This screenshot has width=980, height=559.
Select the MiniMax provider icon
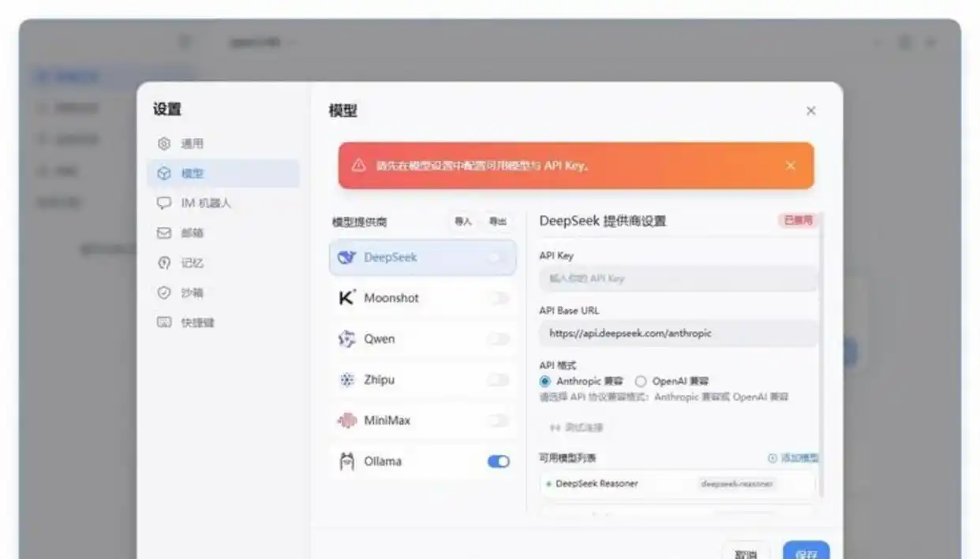click(x=346, y=420)
